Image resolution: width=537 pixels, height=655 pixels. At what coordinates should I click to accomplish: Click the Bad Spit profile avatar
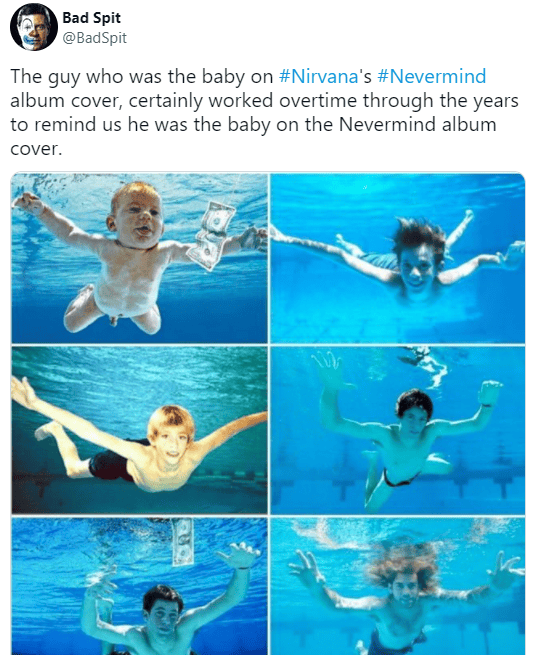33,27
